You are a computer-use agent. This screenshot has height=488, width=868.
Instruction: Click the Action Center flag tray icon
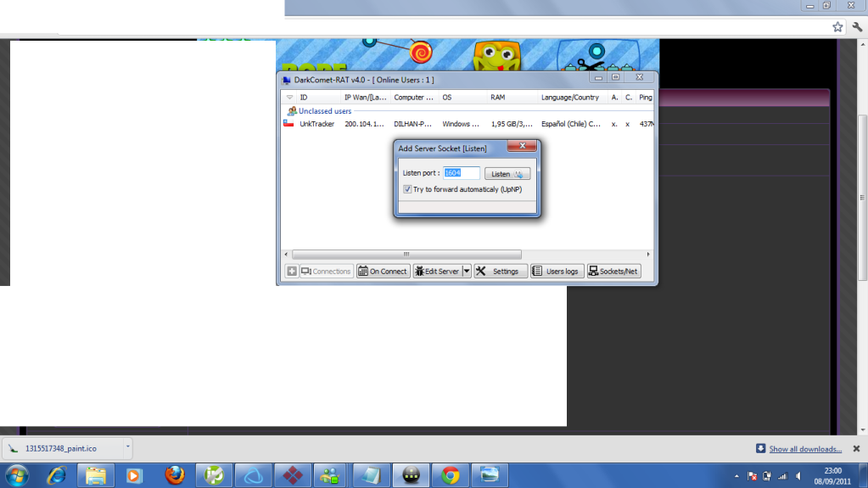pyautogui.click(x=753, y=476)
